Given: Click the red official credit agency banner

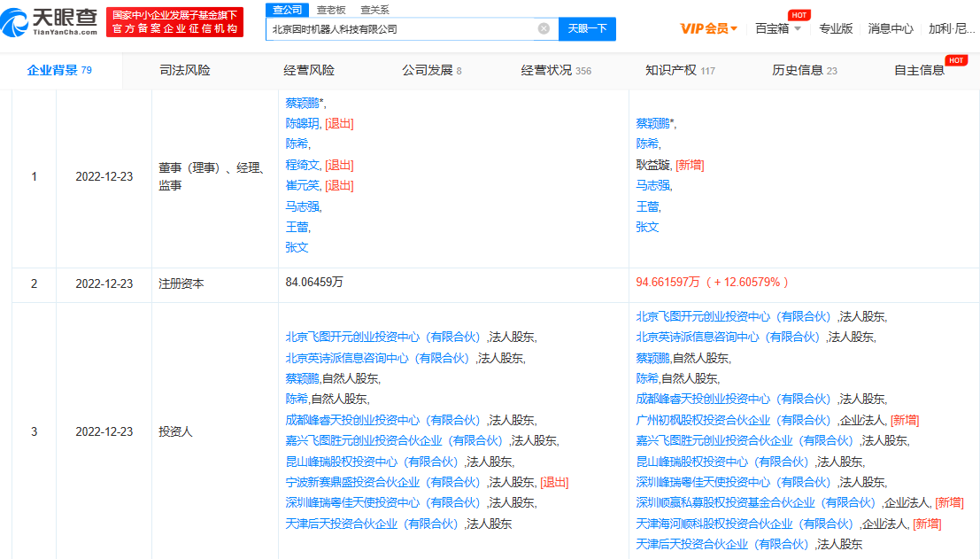Looking at the screenshot, I should click(x=174, y=22).
